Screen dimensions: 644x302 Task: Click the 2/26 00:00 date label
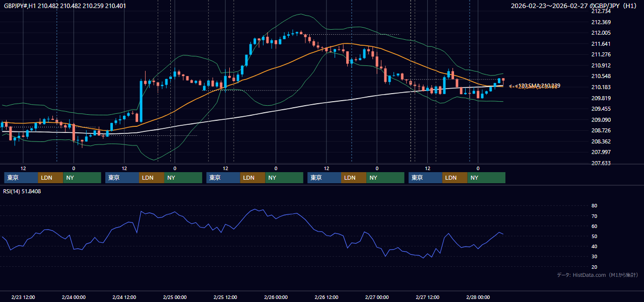(276, 297)
